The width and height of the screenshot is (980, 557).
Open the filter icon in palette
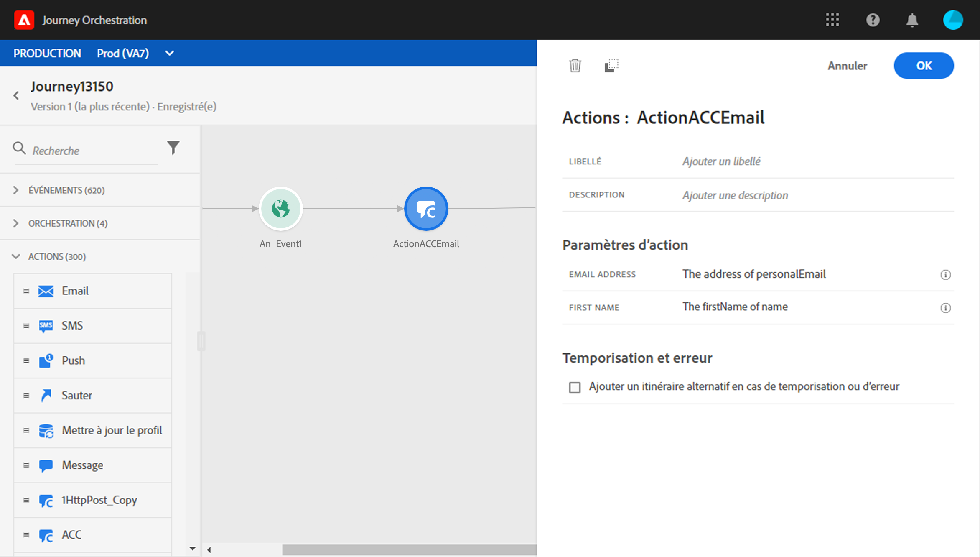(173, 148)
